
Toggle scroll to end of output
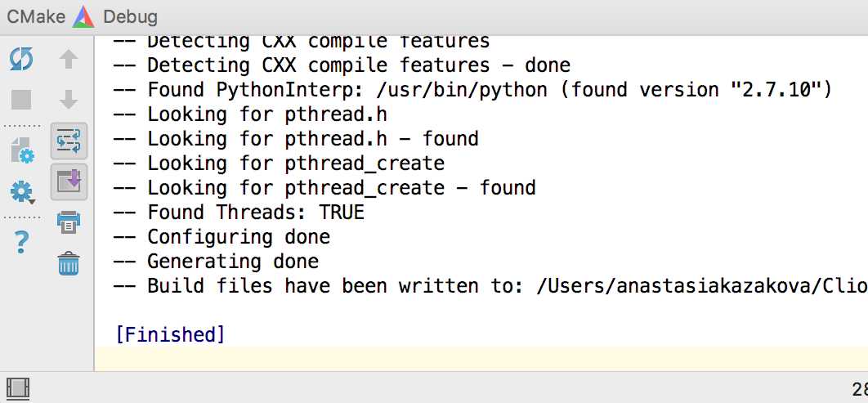point(69,181)
